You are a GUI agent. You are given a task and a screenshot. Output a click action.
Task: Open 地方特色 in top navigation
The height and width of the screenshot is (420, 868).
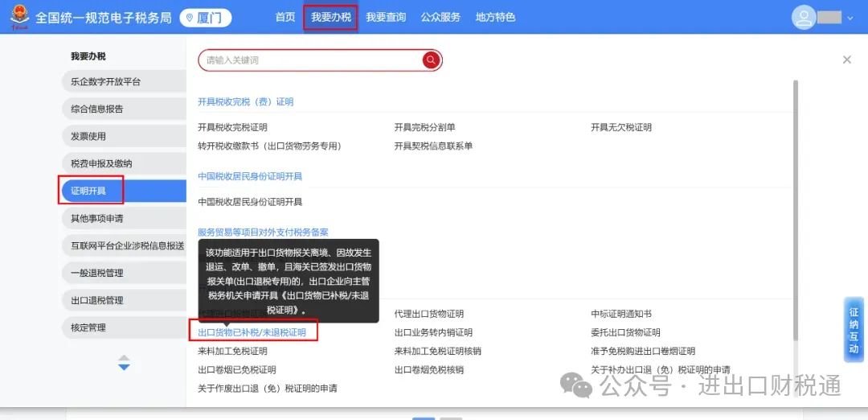point(495,17)
